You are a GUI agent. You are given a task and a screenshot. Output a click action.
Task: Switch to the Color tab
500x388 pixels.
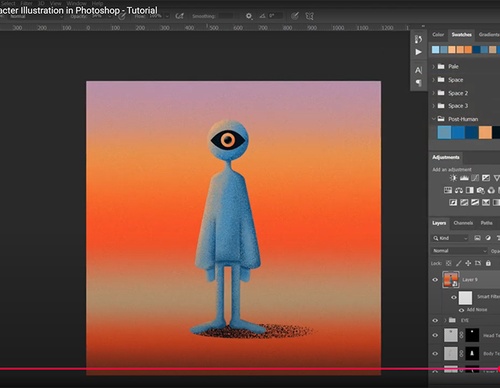(438, 35)
